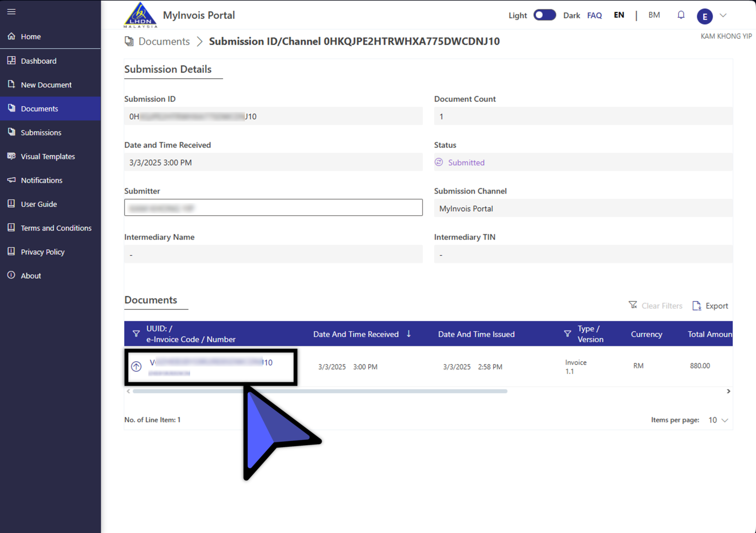Screen dimensions: 756x533
Task: Open the Terms and Conditions page
Action: [56, 228]
